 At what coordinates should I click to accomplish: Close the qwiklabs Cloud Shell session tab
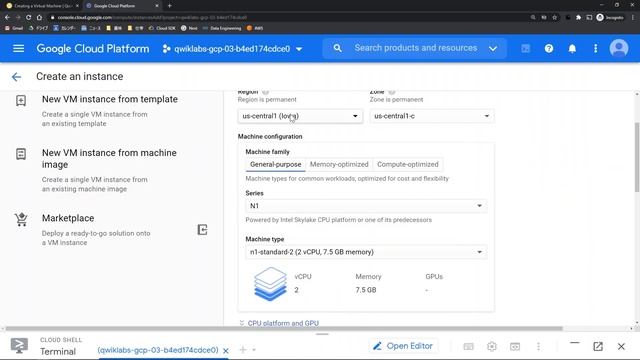pyautogui.click(x=226, y=351)
